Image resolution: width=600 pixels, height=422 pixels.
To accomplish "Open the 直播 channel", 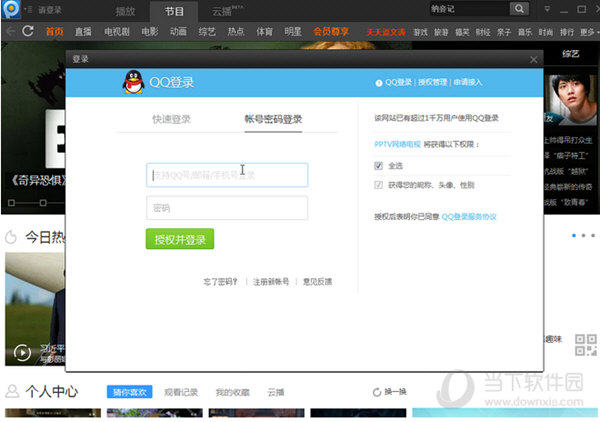I will click(x=83, y=32).
